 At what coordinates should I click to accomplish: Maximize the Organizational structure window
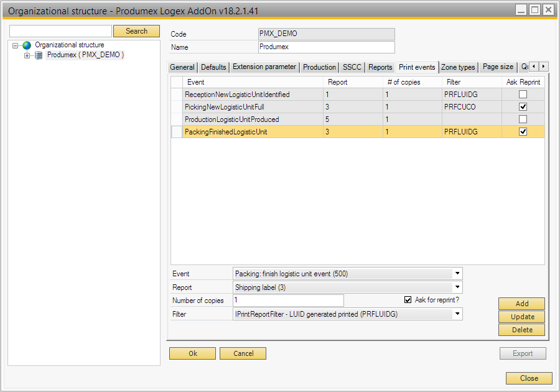coord(534,10)
